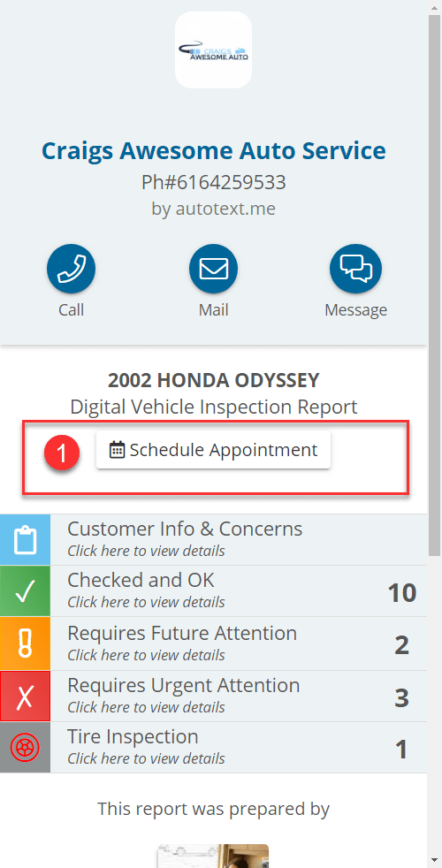Click the red X icon

tap(25, 696)
